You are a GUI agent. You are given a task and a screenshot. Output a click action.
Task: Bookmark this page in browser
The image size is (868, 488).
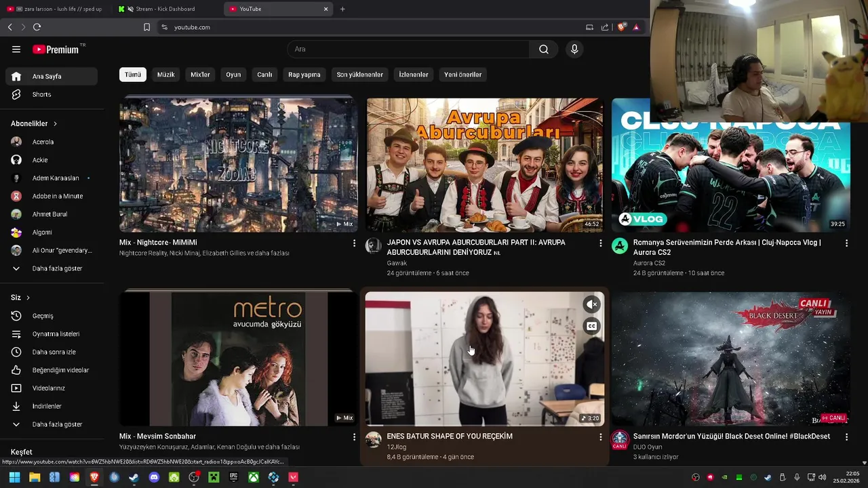coord(146,27)
